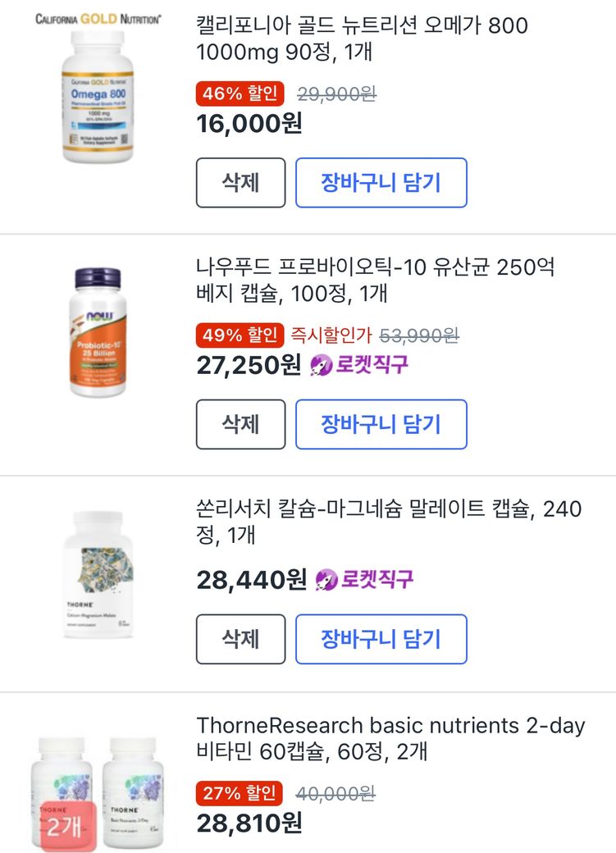Click the 49% 할인 badge
616x853 pixels.
click(240, 335)
